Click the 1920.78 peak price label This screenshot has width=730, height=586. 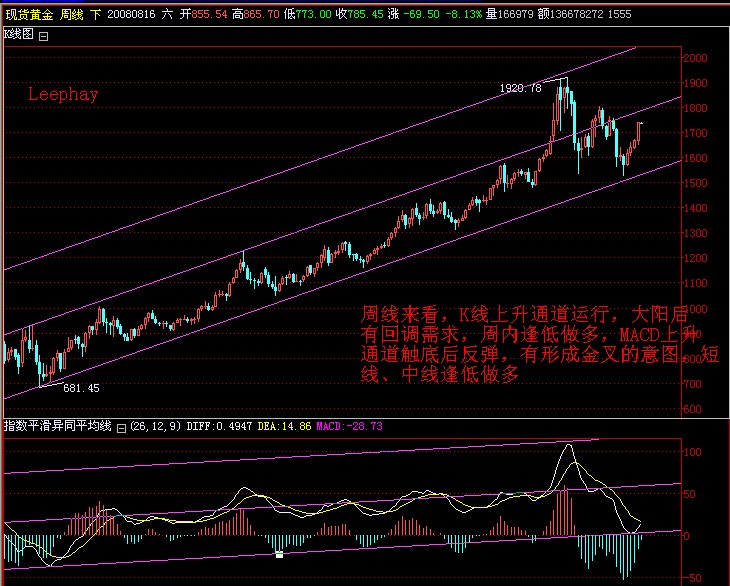(520, 88)
